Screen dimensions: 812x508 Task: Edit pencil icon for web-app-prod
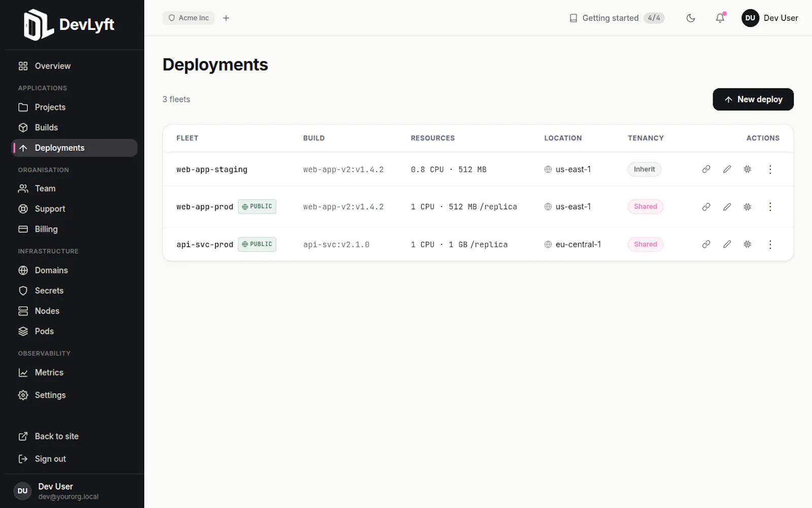[x=727, y=207]
